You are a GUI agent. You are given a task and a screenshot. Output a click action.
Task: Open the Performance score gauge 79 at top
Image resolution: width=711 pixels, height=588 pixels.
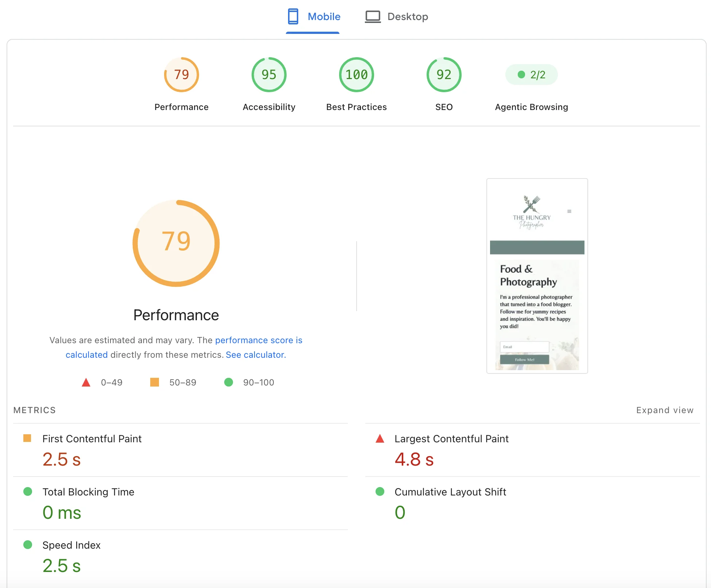(x=182, y=75)
